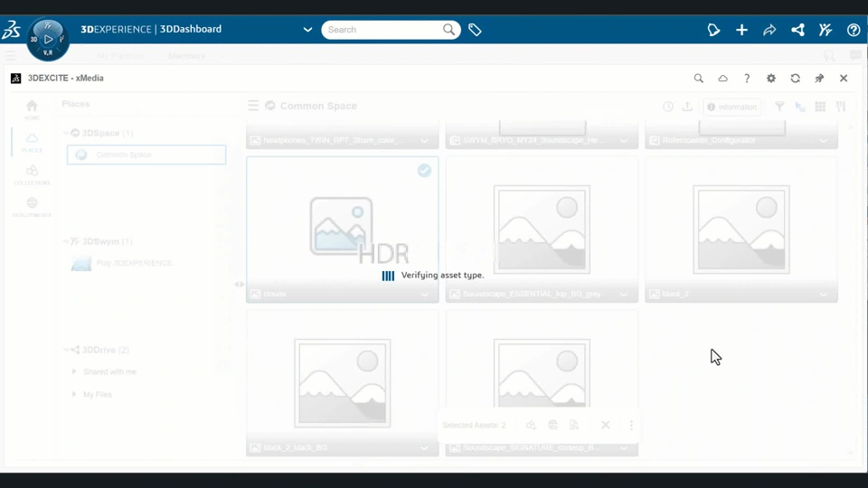Open dropdown on black_2 asset card
Viewport: 868px width, 488px height.
coord(823,295)
